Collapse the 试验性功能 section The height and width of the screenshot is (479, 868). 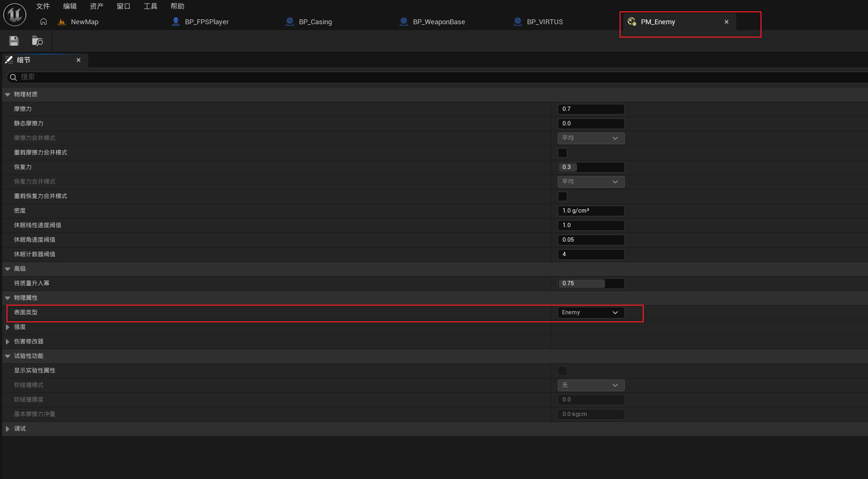[8, 356]
